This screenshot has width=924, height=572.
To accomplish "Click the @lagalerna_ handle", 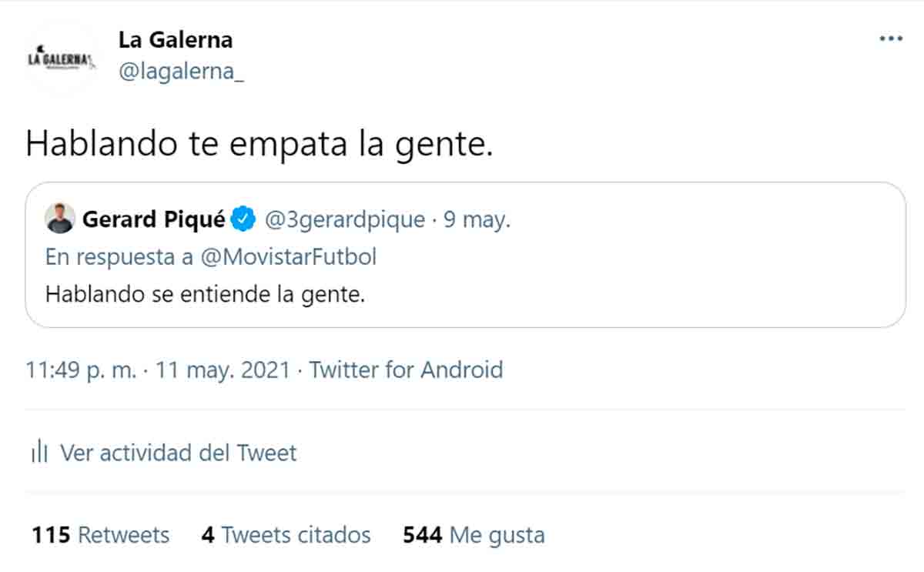I will (181, 72).
